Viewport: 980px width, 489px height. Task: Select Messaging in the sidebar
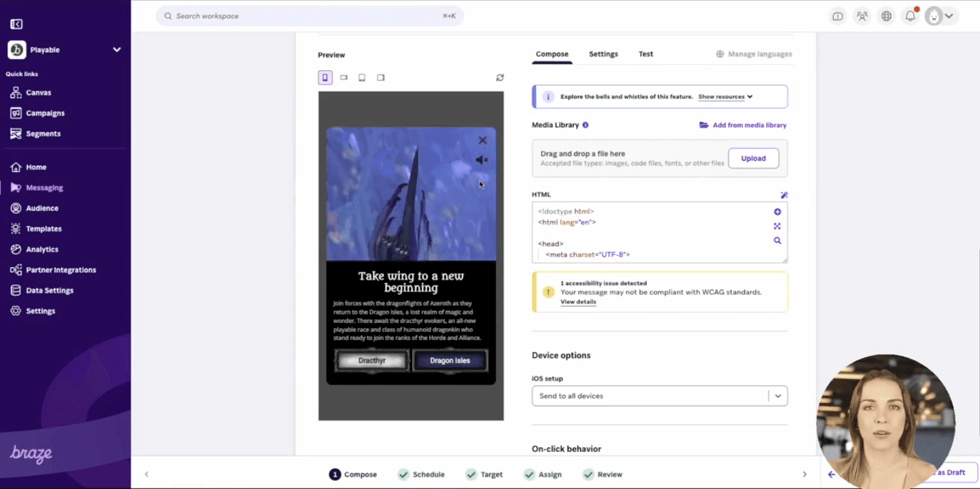pyautogui.click(x=45, y=188)
